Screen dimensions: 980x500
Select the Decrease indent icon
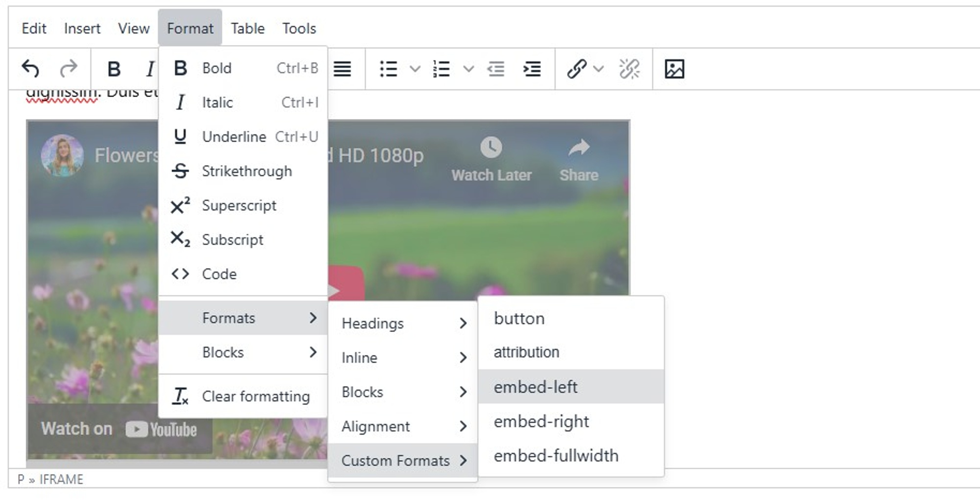click(x=496, y=69)
